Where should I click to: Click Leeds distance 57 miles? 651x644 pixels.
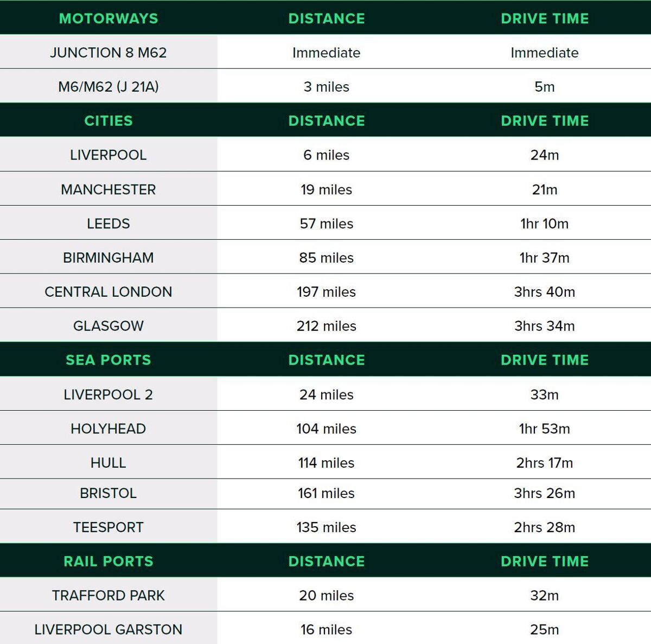[x=326, y=224]
